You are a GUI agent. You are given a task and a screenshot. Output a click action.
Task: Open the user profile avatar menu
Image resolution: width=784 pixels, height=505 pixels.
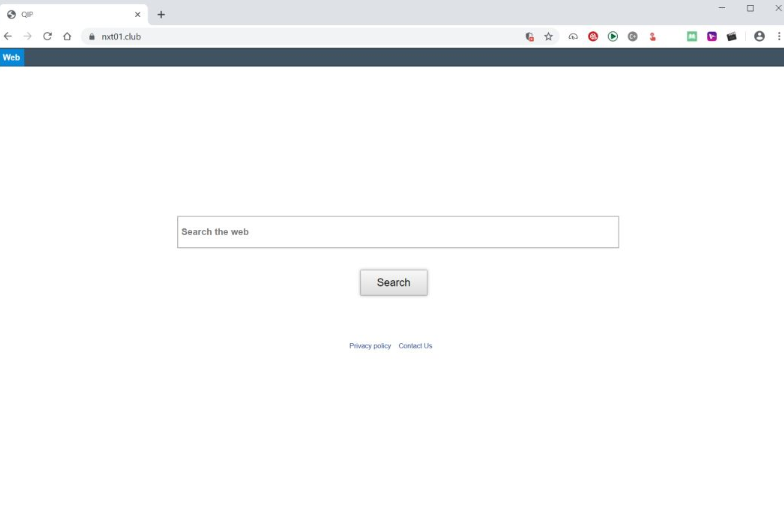[760, 36]
